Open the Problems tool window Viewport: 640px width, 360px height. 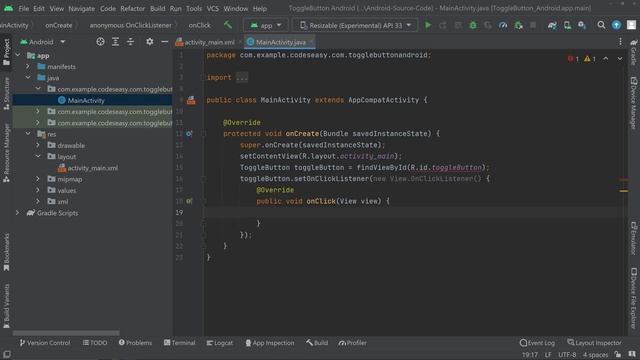coord(135,343)
